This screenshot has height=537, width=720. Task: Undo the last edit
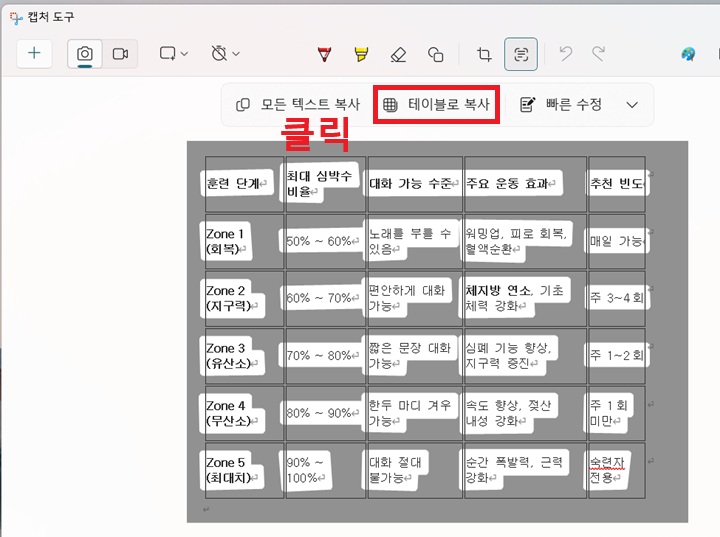(566, 54)
